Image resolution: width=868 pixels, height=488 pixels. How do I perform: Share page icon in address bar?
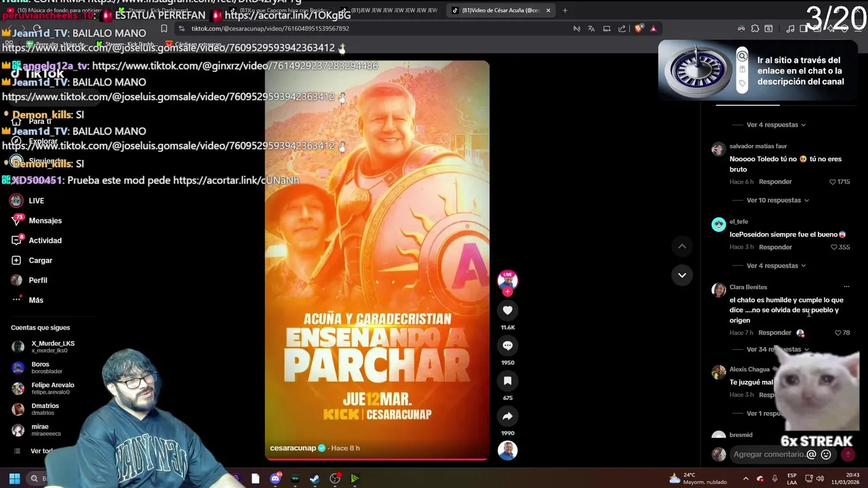[x=622, y=28]
